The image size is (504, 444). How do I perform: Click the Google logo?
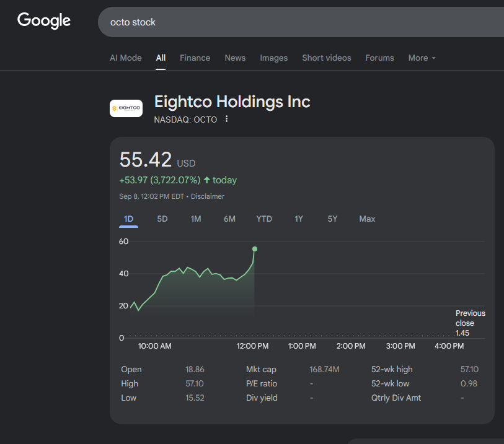point(44,21)
